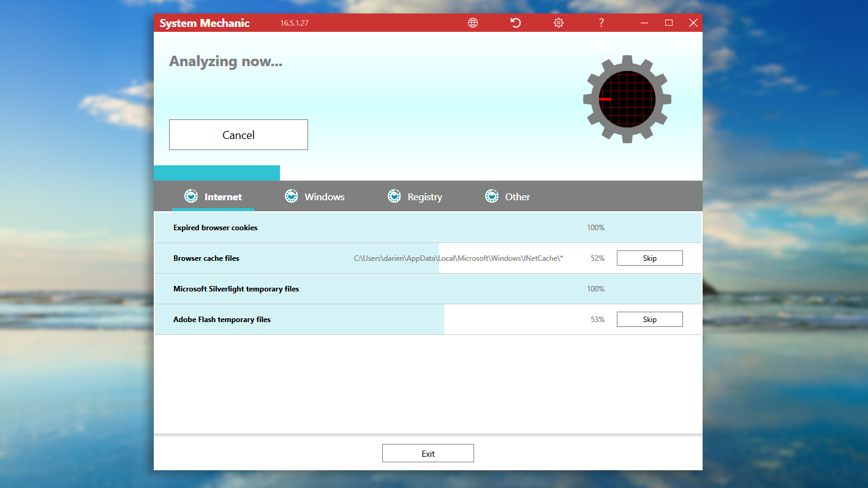Screen dimensions: 868x488
Task: Click 100% beside Expired browser cookies
Action: click(595, 228)
